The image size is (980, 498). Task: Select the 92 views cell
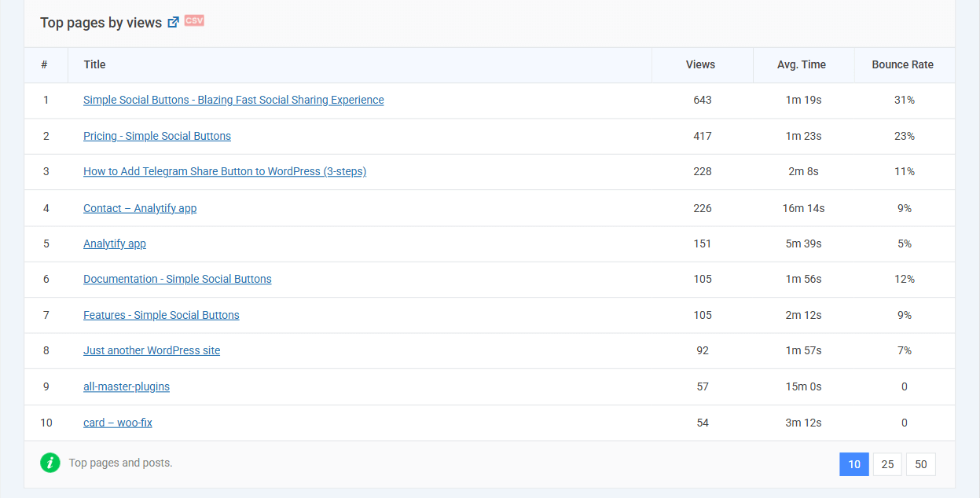click(702, 351)
